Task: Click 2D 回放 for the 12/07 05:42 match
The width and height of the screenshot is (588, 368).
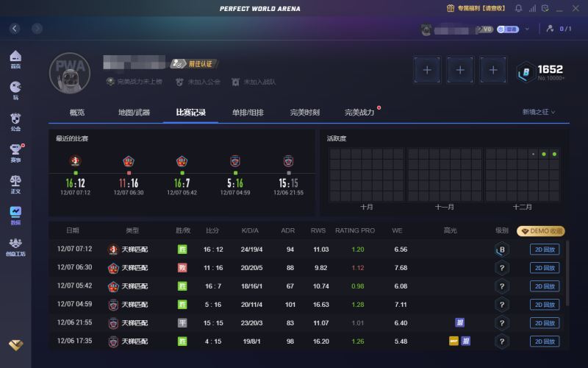Action: [545, 286]
